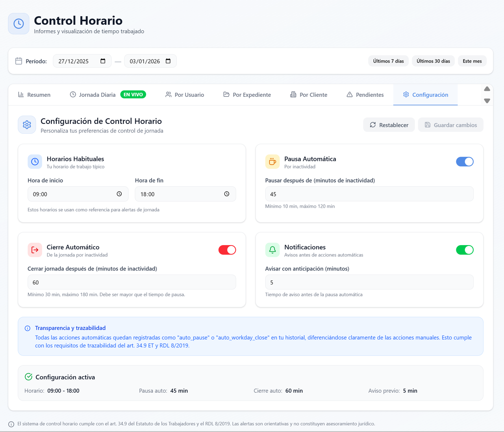Open the Hora de inicio time picker
Image resolution: width=504 pixels, height=432 pixels.
click(x=119, y=194)
